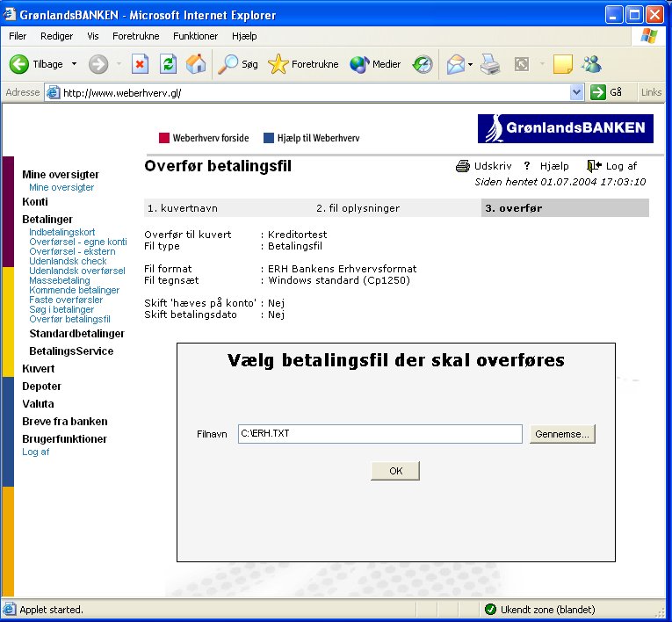The width and height of the screenshot is (672, 622).
Task: Expand Breve fra banken section
Action: click(x=65, y=422)
